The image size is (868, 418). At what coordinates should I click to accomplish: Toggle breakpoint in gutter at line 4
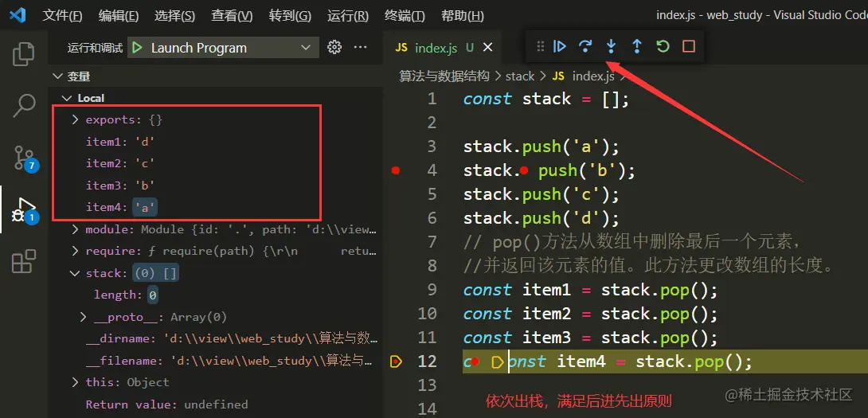coord(395,170)
